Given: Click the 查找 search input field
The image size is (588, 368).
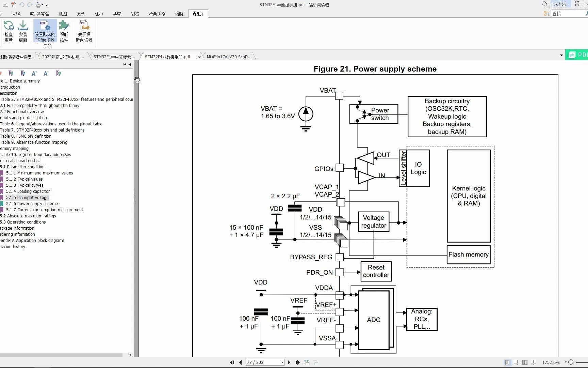Looking at the screenshot, I should (x=567, y=14).
